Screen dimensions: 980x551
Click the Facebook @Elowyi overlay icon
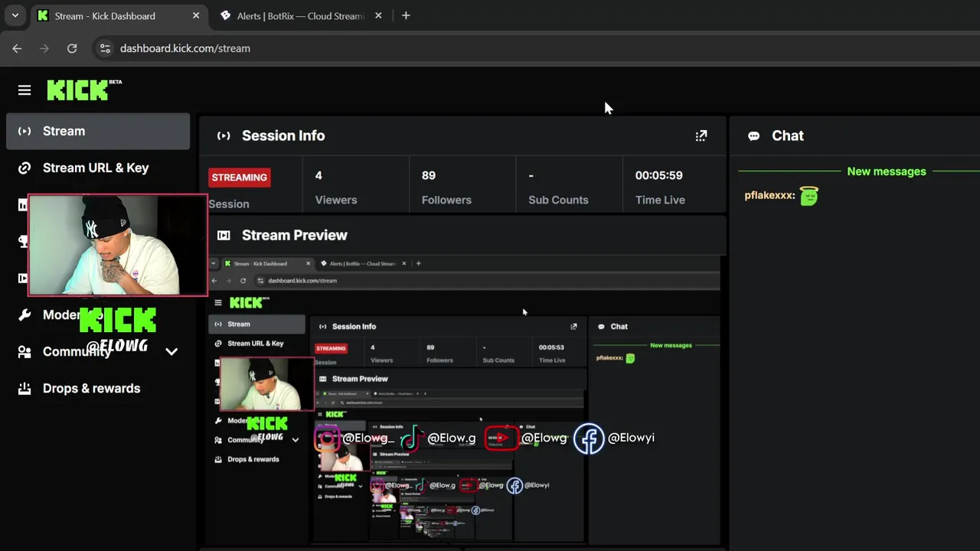pyautogui.click(x=589, y=439)
